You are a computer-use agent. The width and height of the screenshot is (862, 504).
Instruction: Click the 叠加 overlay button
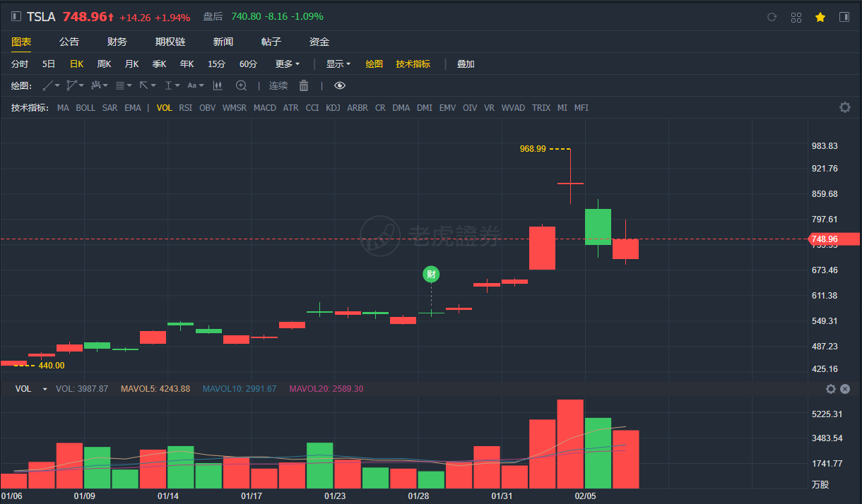pyautogui.click(x=466, y=64)
